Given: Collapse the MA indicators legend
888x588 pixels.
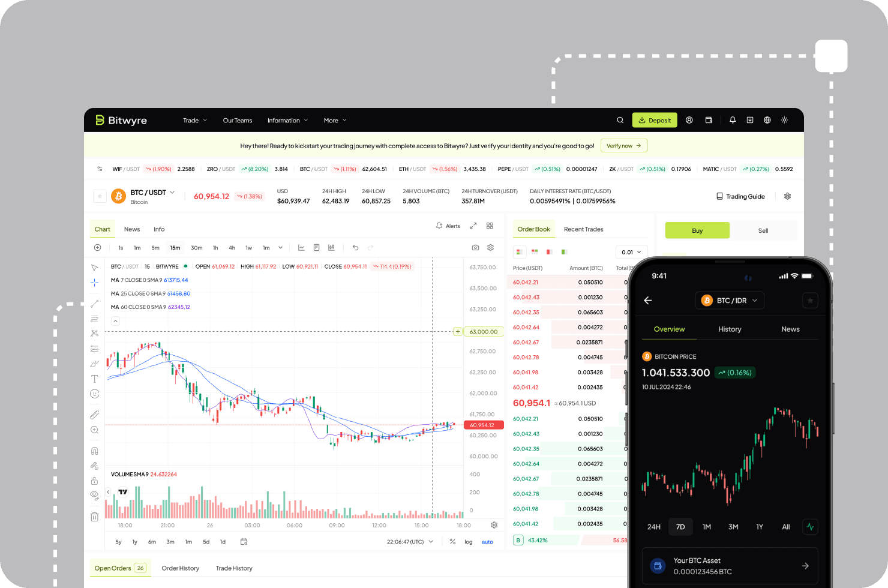Looking at the screenshot, I should (116, 321).
